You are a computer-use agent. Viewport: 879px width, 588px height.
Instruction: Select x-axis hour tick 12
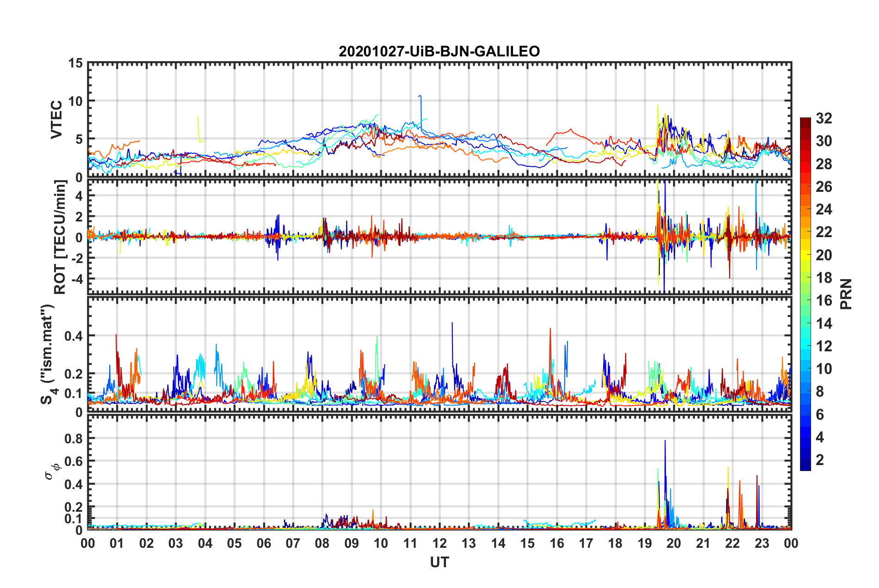439,543
